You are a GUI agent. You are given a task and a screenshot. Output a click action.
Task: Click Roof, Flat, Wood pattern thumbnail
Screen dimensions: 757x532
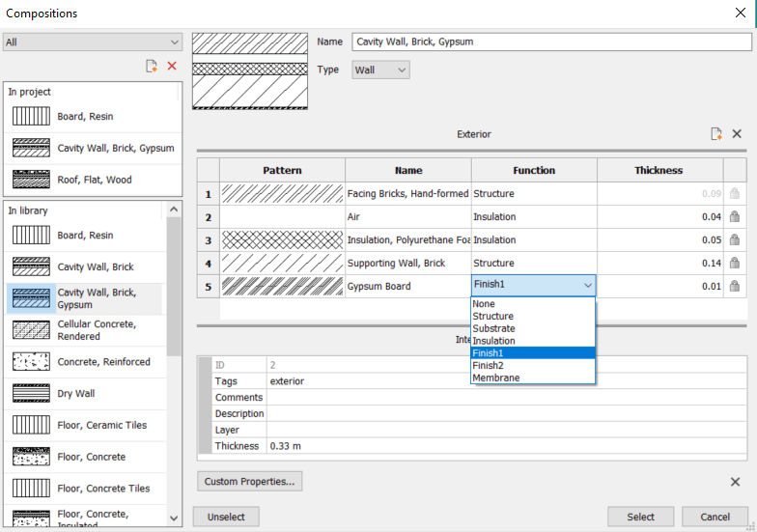(x=31, y=180)
